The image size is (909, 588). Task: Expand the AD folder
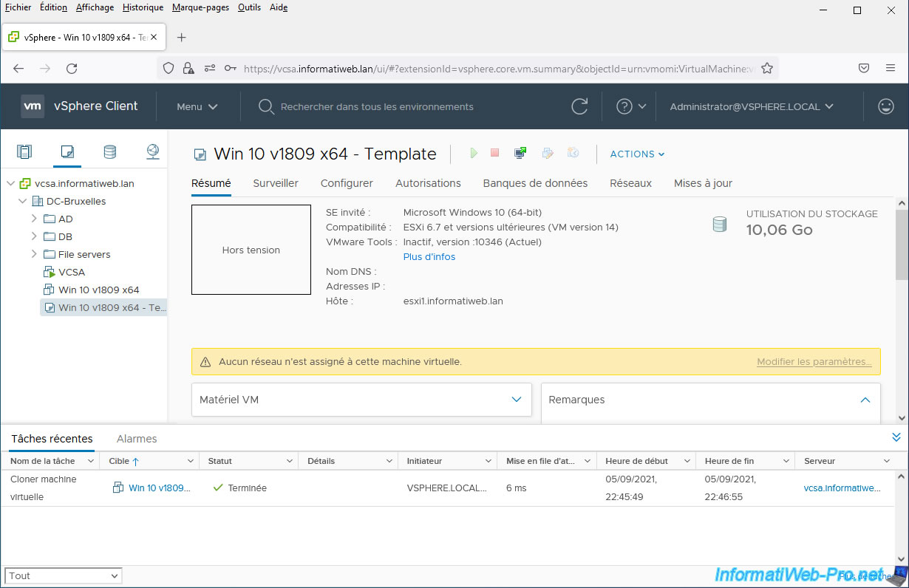tap(34, 219)
